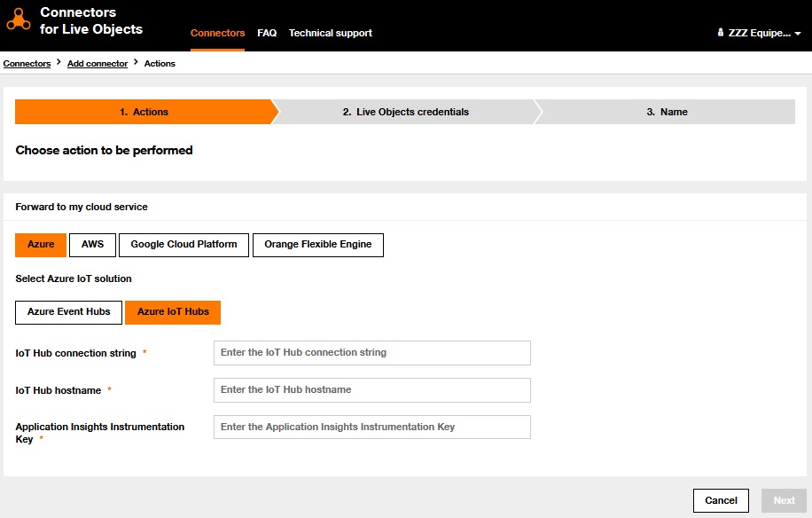The height and width of the screenshot is (518, 812).
Task: Focus the Application Insights Instrumentation Key field
Action: point(372,427)
